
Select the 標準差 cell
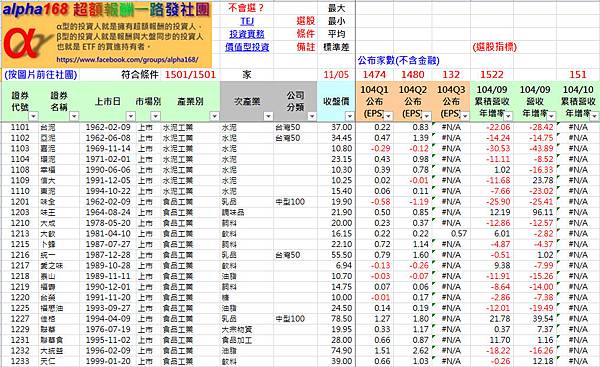point(336,47)
